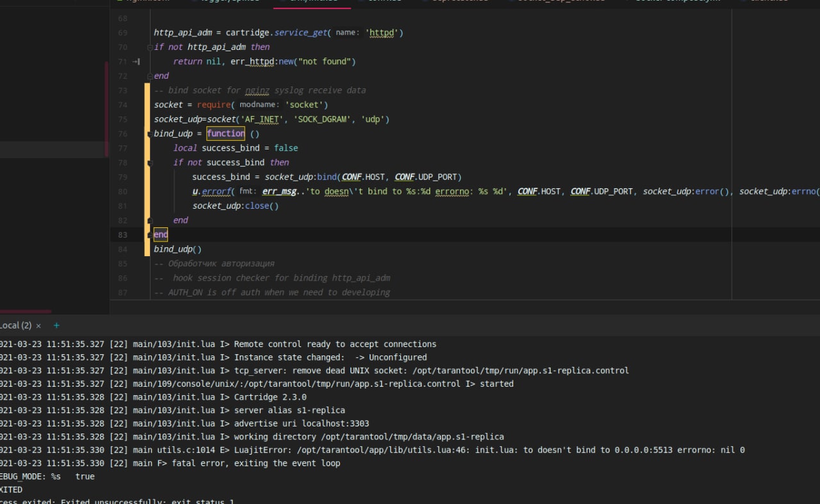Click line number 83 in the gutter
Image resolution: width=820 pixels, height=504 pixels.
pyautogui.click(x=123, y=234)
